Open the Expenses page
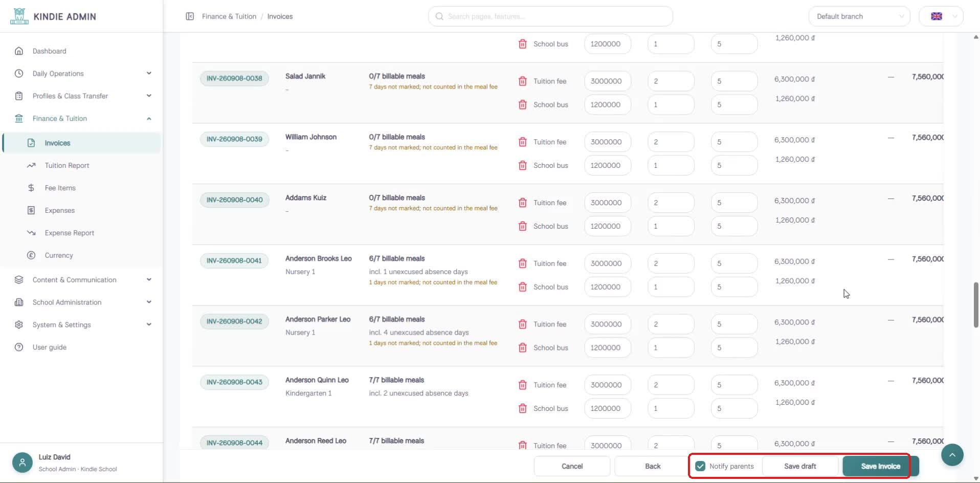This screenshot has width=980, height=483. pos(81,210)
